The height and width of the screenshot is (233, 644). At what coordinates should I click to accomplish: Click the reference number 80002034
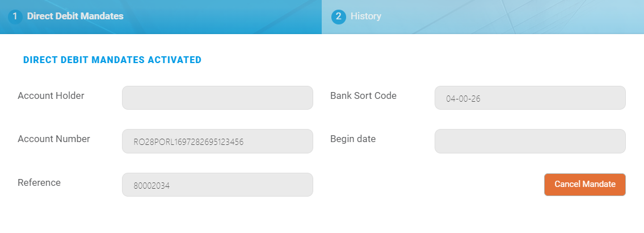[152, 185]
